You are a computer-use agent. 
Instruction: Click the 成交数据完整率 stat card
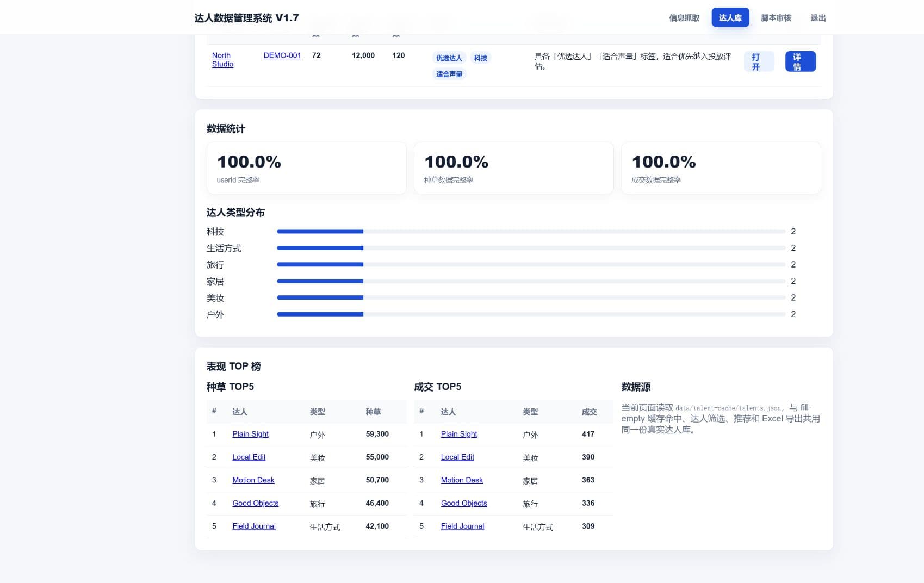(x=721, y=168)
